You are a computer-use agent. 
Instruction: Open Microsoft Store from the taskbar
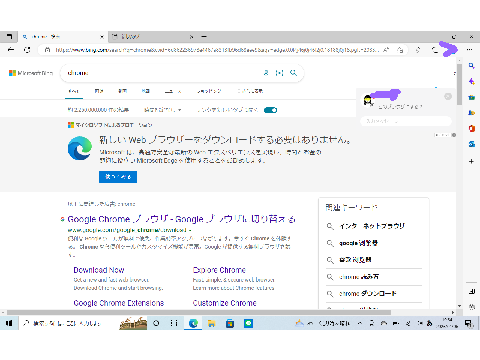[230, 323]
